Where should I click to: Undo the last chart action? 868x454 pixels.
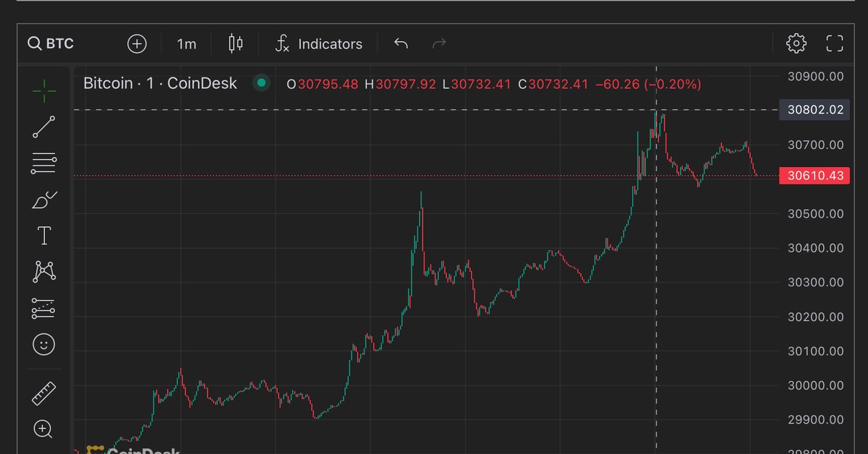[x=401, y=43]
